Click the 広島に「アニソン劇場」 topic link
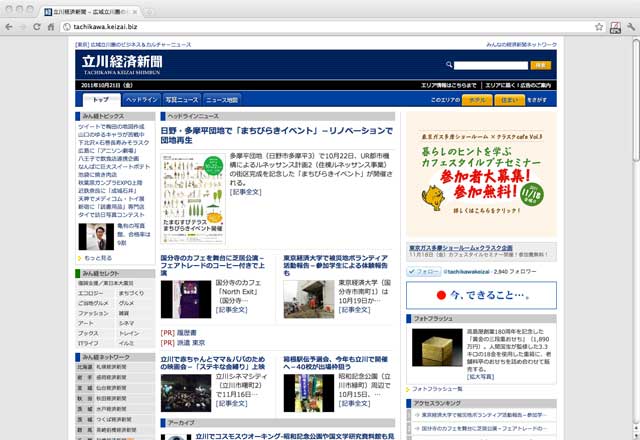 coord(107,151)
